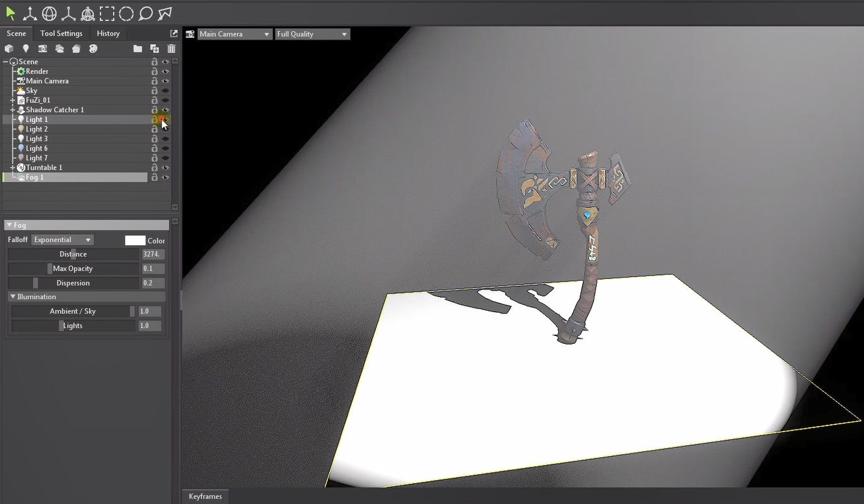This screenshot has height=504, width=864.
Task: Click the new folder icon
Action: click(138, 49)
